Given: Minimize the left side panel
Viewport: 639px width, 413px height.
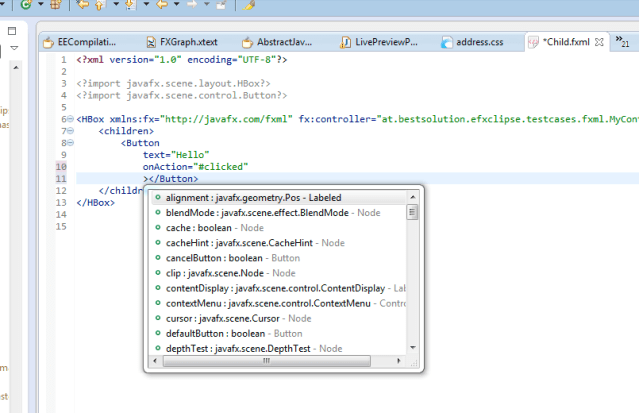Looking at the screenshot, I should tap(13, 30).
